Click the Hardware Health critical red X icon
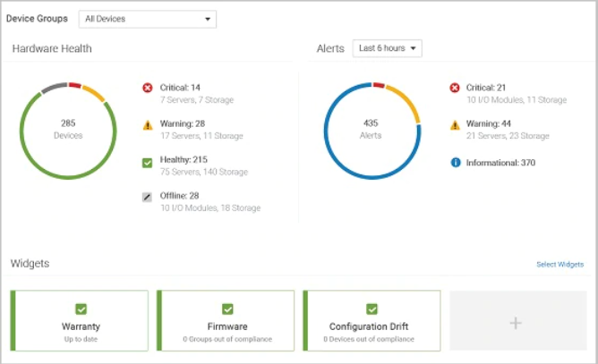 tap(148, 88)
